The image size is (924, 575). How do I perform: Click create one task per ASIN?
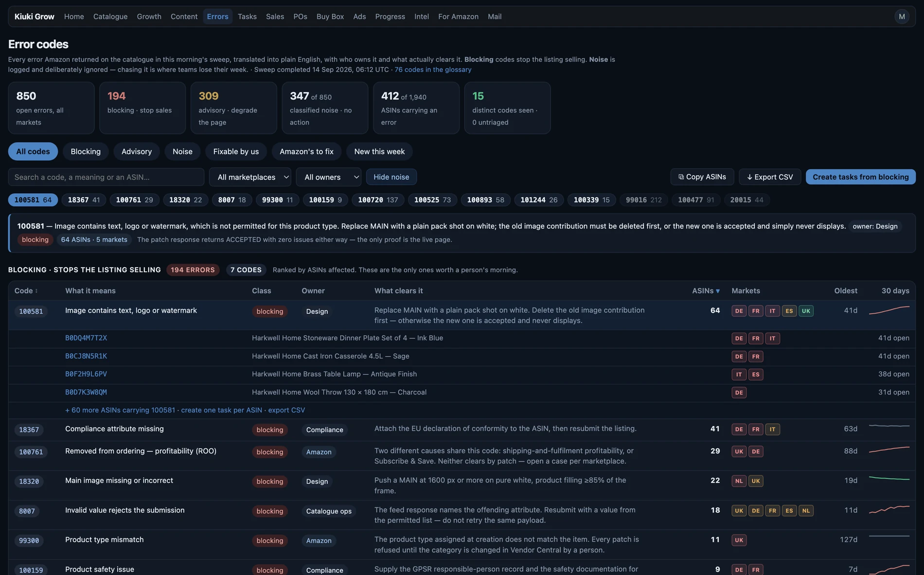point(222,410)
